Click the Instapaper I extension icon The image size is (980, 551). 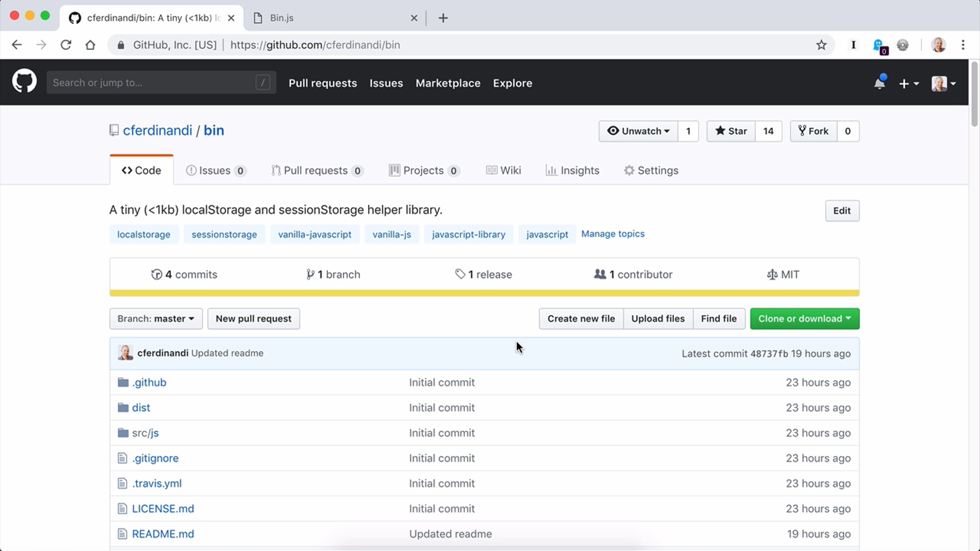coord(853,45)
